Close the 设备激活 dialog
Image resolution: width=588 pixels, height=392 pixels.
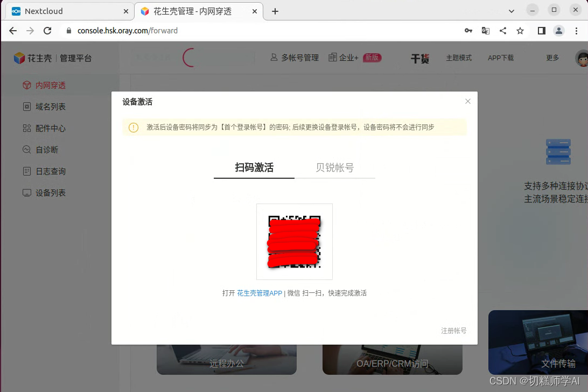coord(467,101)
